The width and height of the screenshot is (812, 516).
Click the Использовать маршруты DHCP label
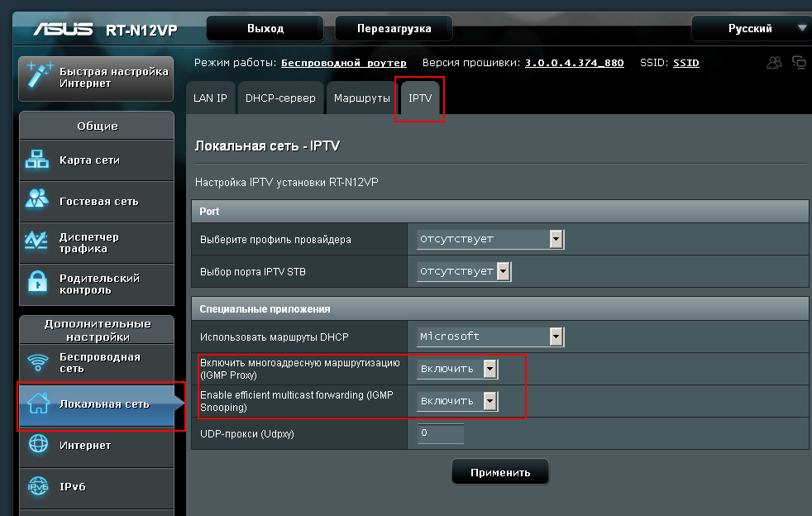274,337
